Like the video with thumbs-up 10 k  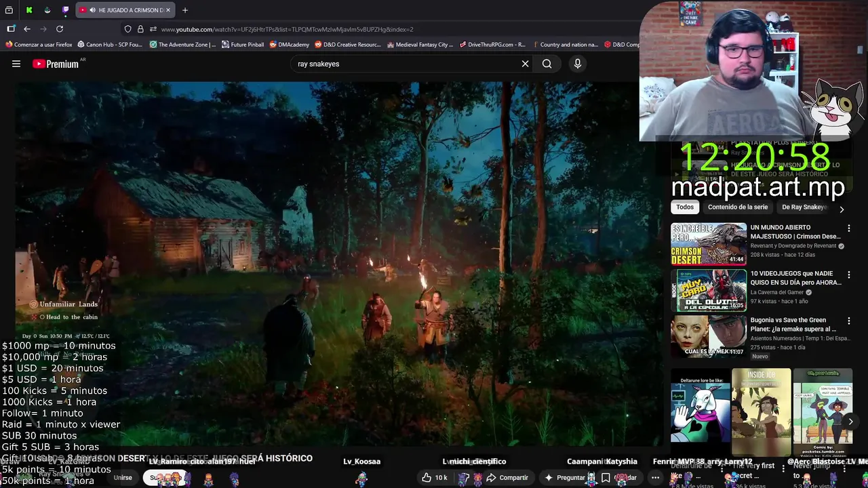pyautogui.click(x=434, y=478)
